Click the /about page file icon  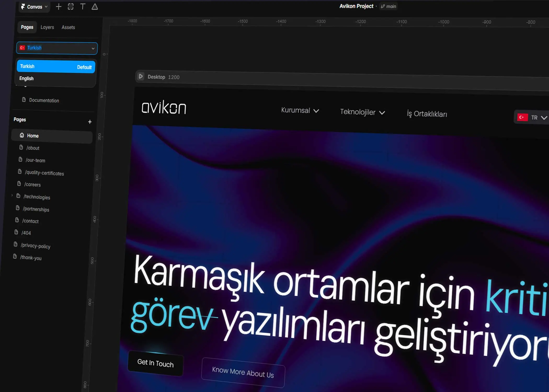21,147
